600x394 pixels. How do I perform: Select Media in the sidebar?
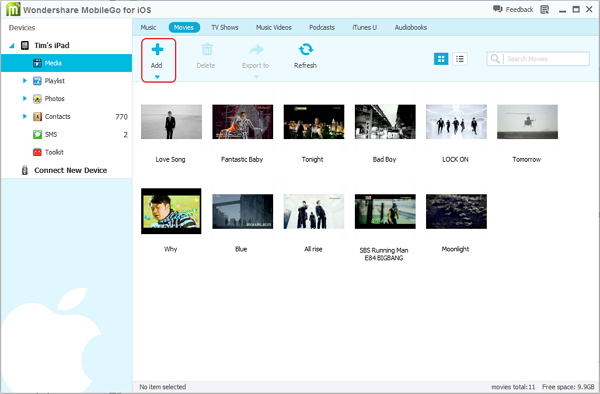click(66, 63)
